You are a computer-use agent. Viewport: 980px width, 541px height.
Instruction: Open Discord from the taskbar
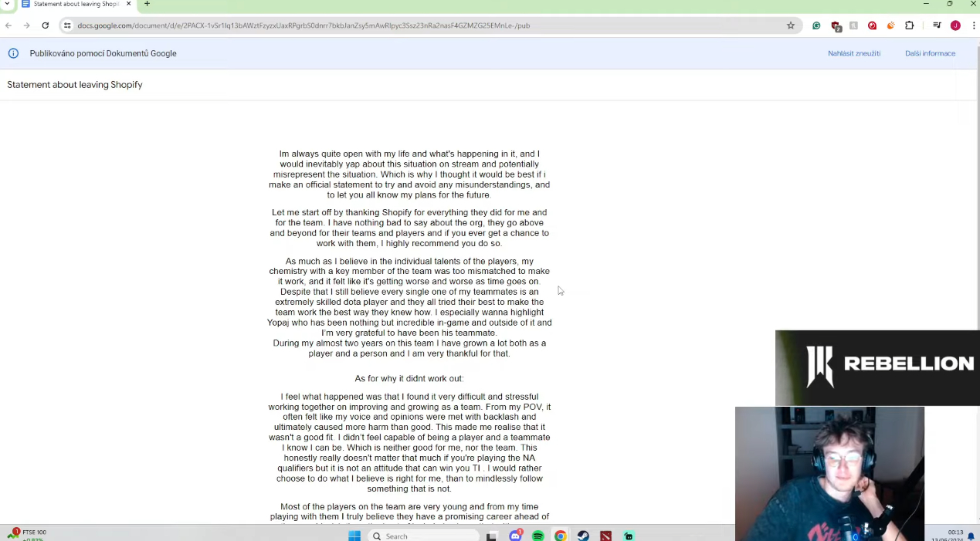coord(515,536)
